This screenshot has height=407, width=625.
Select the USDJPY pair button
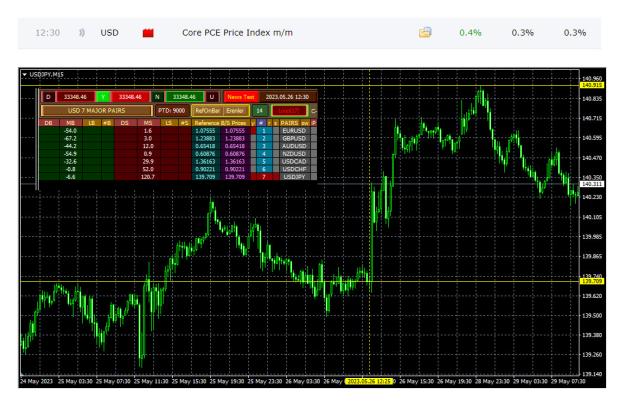click(x=294, y=177)
